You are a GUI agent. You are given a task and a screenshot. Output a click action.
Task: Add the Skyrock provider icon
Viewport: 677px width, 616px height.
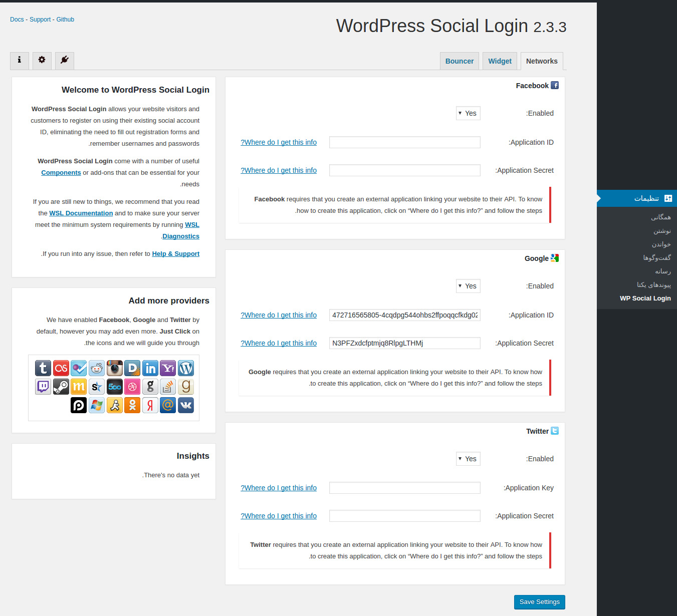pyautogui.click(x=97, y=387)
